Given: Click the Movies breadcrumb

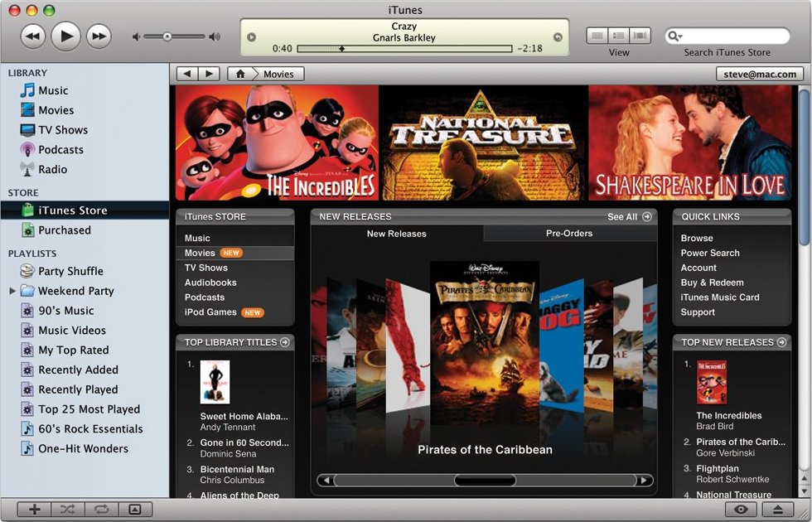Looking at the screenshot, I should click(x=278, y=74).
